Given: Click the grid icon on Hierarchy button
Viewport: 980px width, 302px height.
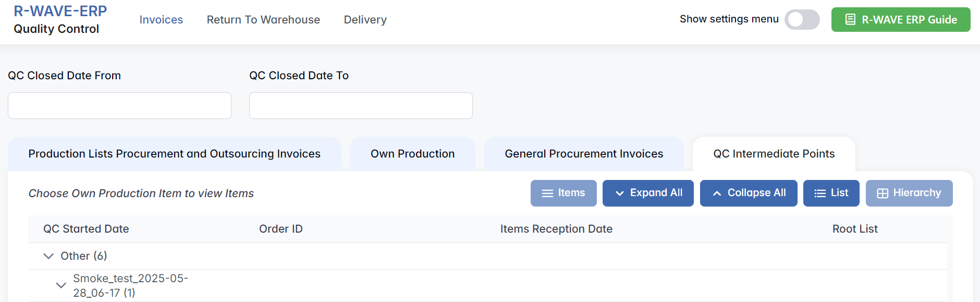Looking at the screenshot, I should click(883, 194).
